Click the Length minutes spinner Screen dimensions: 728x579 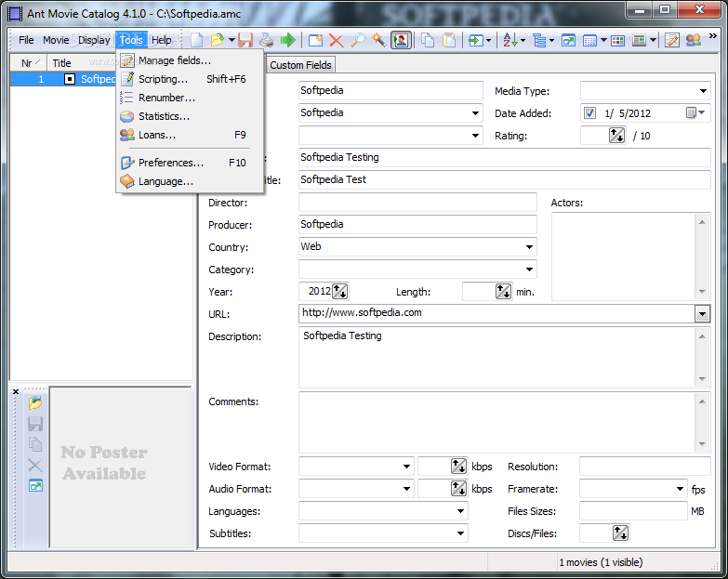503,291
